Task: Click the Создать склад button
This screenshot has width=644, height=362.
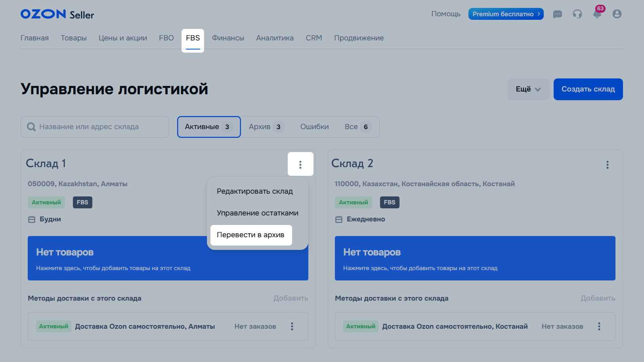Action: [588, 89]
